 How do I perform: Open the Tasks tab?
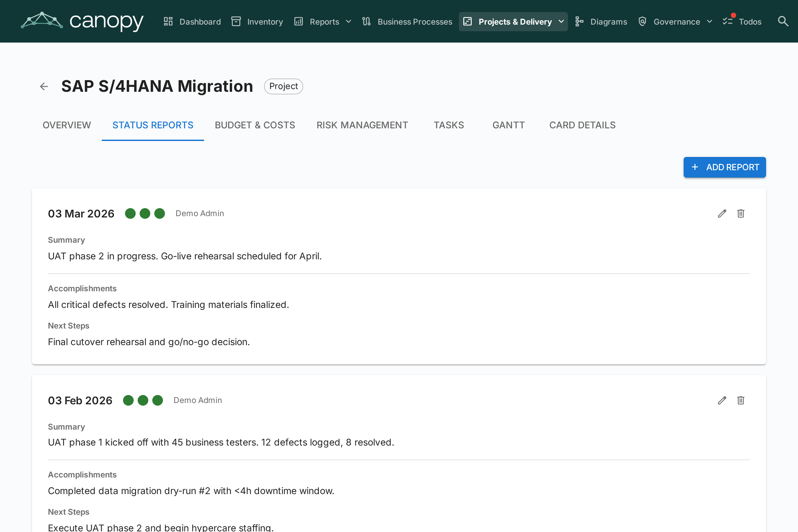coord(449,125)
